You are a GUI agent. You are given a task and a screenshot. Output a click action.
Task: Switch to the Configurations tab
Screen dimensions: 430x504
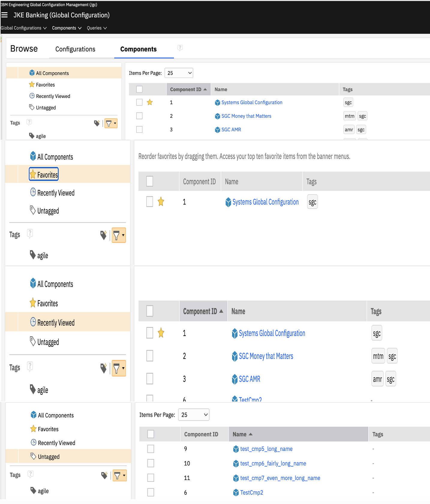click(75, 49)
